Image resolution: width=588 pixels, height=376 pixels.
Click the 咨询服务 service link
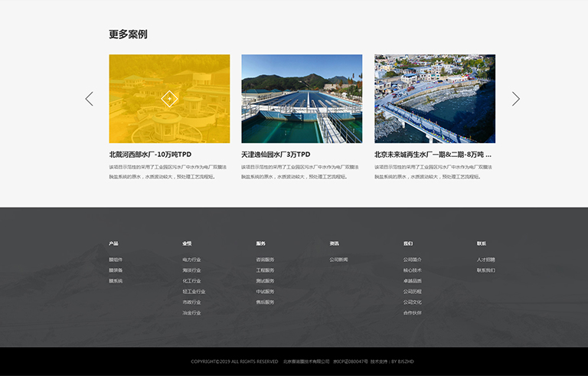[265, 260]
